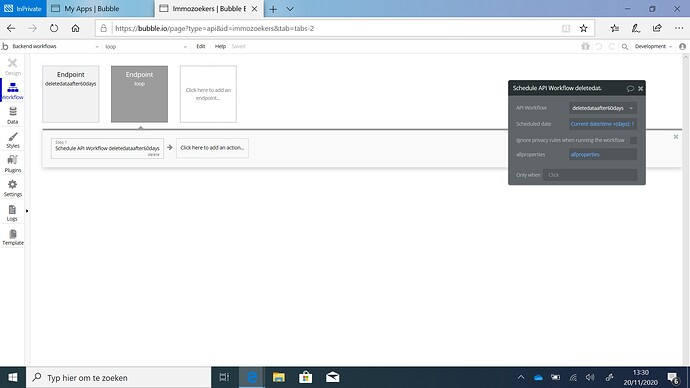Click the Only when condition field
This screenshot has height=388, width=690.
[590, 175]
